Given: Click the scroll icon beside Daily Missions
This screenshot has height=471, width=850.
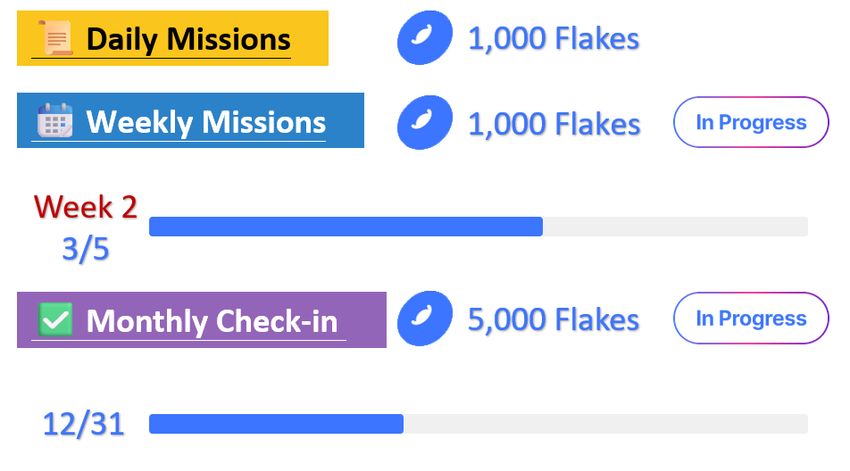Looking at the screenshot, I should [56, 40].
